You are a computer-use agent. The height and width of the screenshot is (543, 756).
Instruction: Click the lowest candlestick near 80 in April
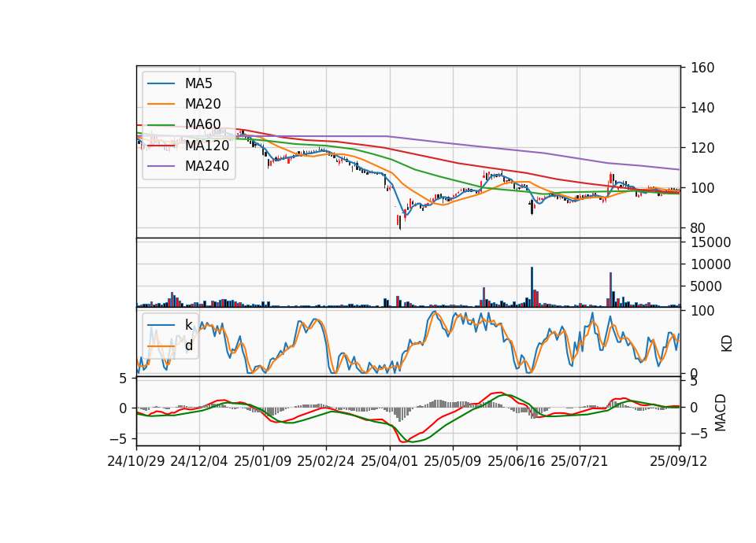point(400,222)
